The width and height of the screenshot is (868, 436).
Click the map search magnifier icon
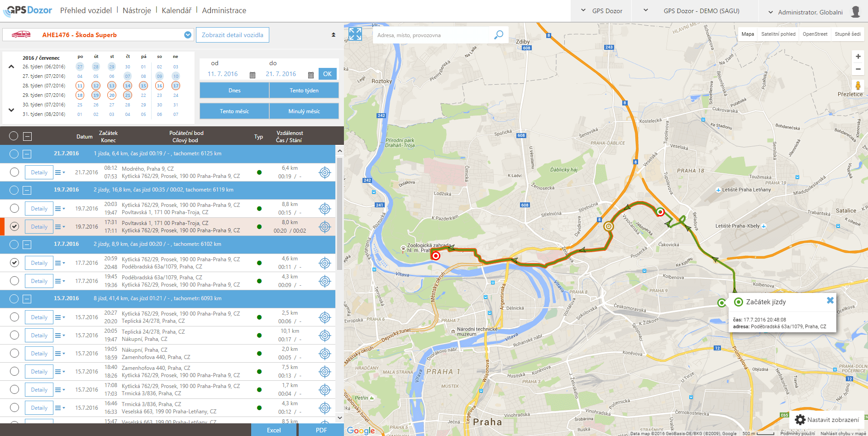click(x=498, y=35)
